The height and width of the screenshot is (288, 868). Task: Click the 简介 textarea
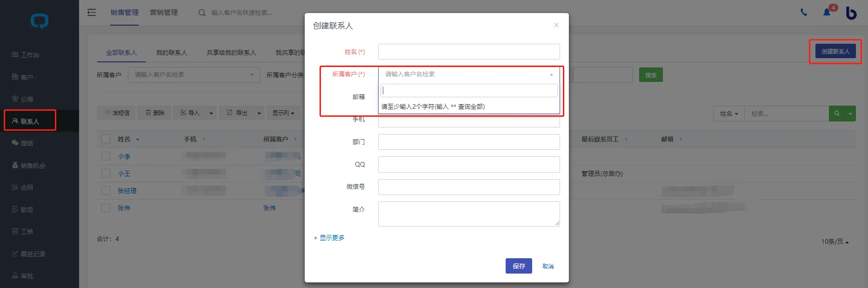[469, 214]
